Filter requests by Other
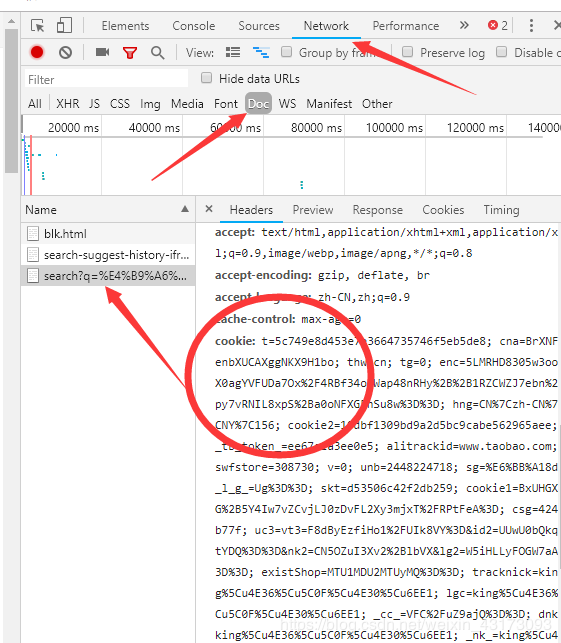Screen dimensions: 561x643 (x=377, y=104)
